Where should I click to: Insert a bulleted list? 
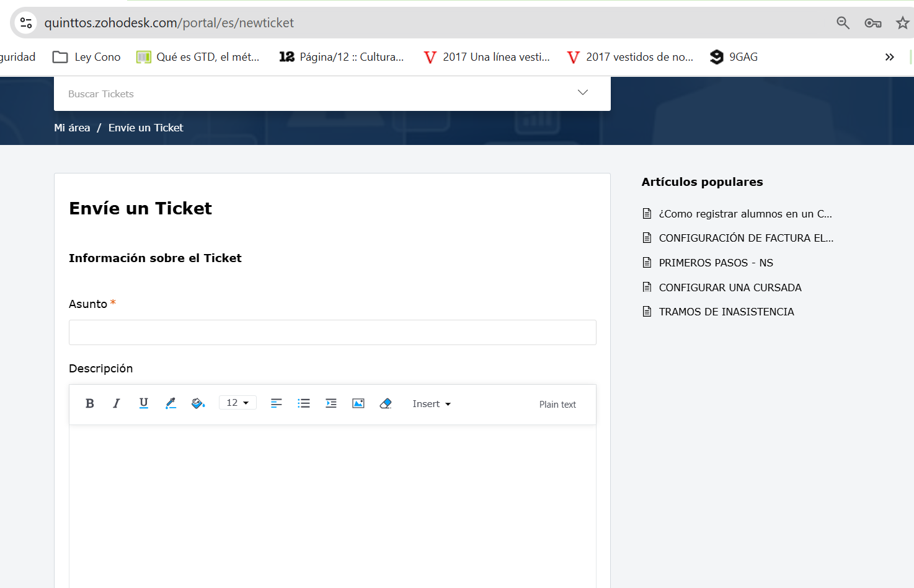[304, 403]
